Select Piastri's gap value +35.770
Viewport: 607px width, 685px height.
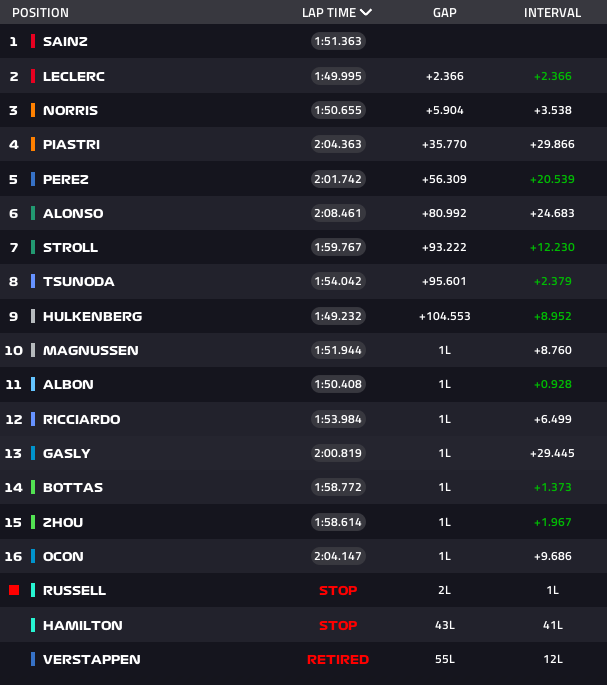point(445,144)
